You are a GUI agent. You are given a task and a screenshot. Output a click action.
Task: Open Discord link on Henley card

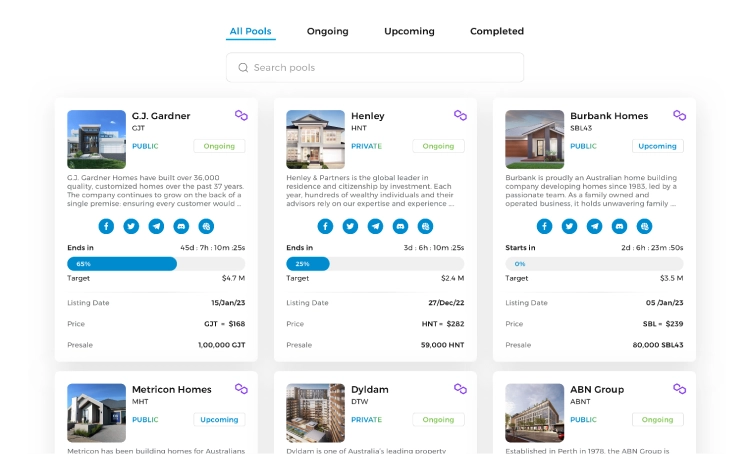(x=400, y=226)
